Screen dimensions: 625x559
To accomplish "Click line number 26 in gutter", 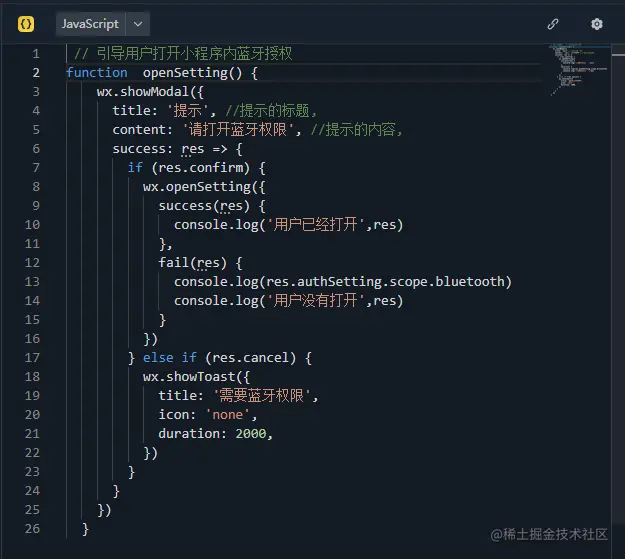I will (x=32, y=528).
